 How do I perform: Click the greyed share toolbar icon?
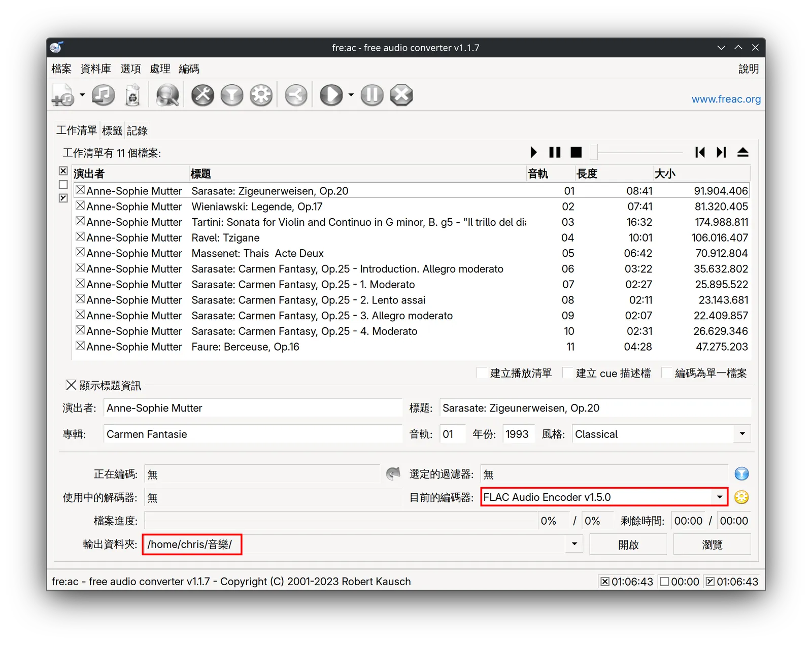click(x=296, y=95)
